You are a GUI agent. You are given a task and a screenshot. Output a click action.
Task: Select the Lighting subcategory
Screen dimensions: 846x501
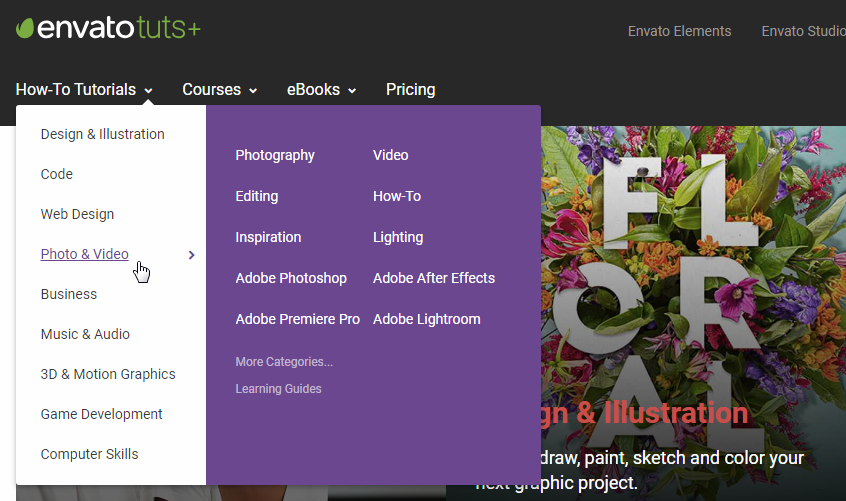398,237
